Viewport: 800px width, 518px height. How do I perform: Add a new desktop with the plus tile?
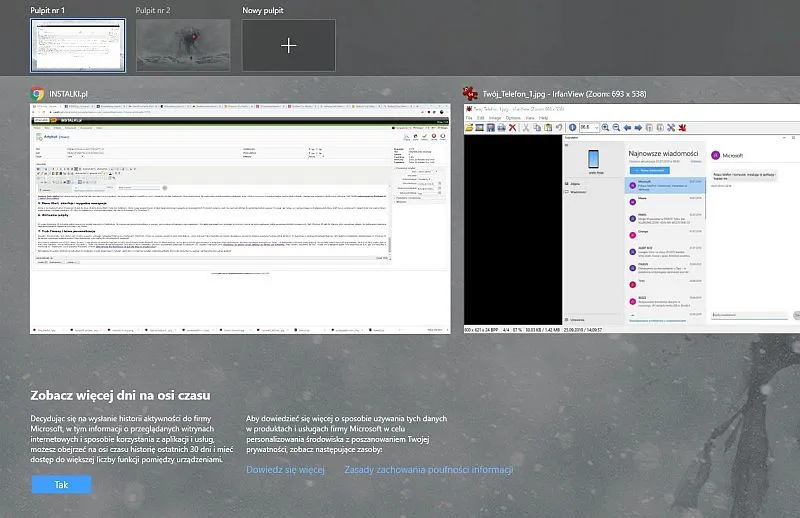click(289, 46)
